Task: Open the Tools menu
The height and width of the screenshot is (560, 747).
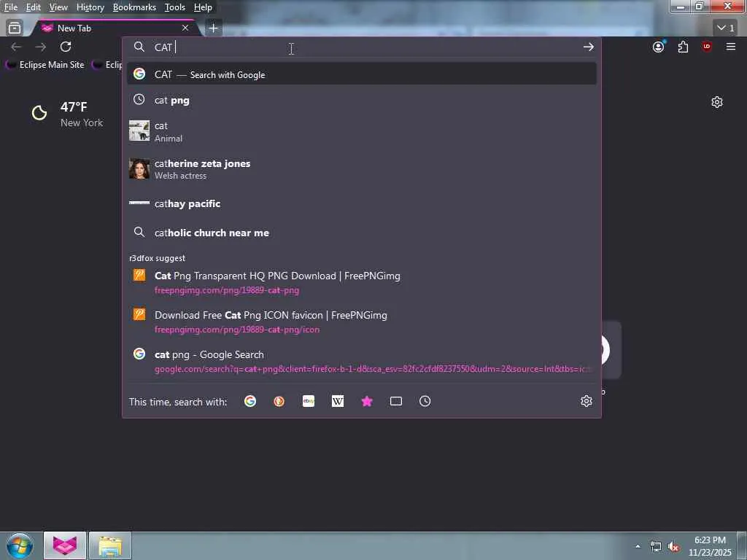Action: click(x=175, y=7)
